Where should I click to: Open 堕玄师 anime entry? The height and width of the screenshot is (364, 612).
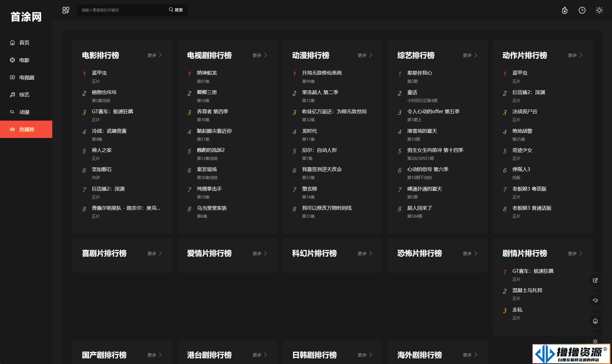point(309,189)
